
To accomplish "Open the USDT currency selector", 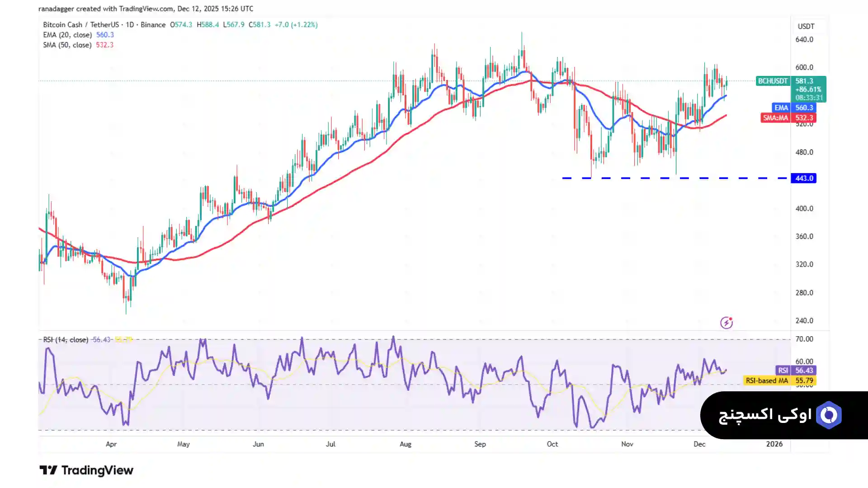I will click(806, 26).
